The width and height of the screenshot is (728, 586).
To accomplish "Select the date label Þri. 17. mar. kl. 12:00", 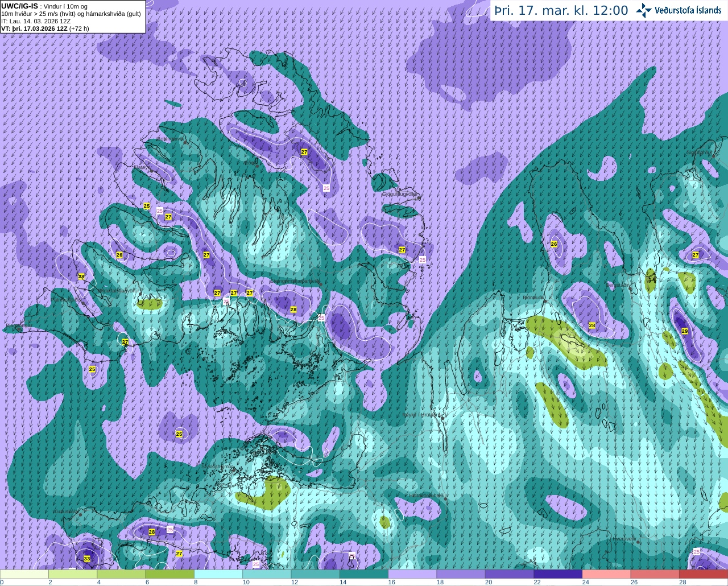I will click(x=561, y=10).
